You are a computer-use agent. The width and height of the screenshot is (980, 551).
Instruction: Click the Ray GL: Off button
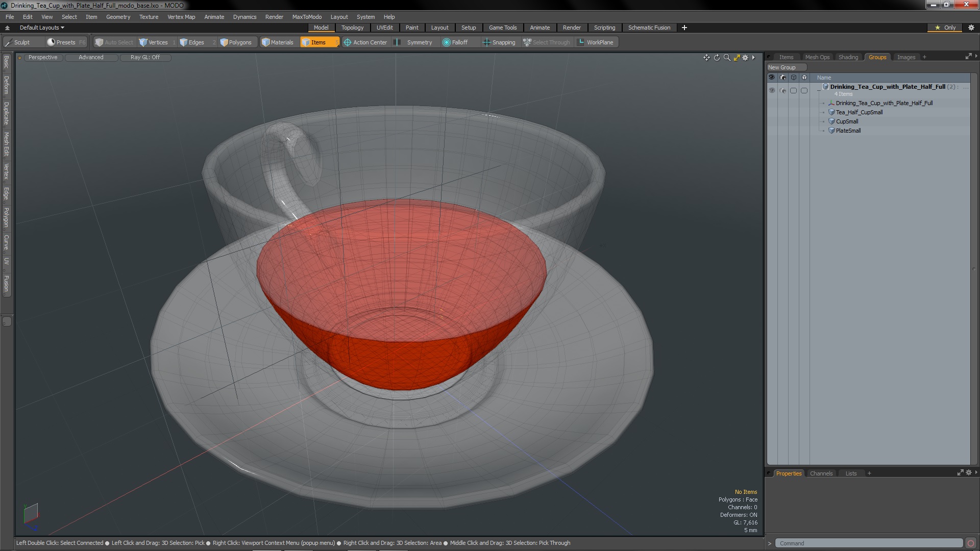point(145,57)
